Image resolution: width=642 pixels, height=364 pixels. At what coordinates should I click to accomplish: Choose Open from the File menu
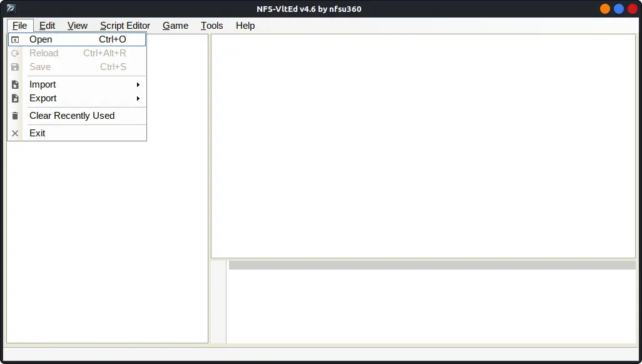[77, 39]
